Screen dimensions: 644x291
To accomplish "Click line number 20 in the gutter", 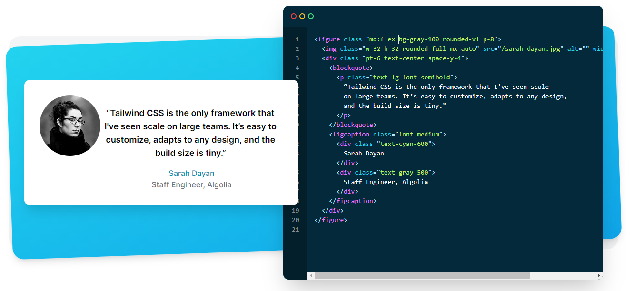I will (x=296, y=220).
